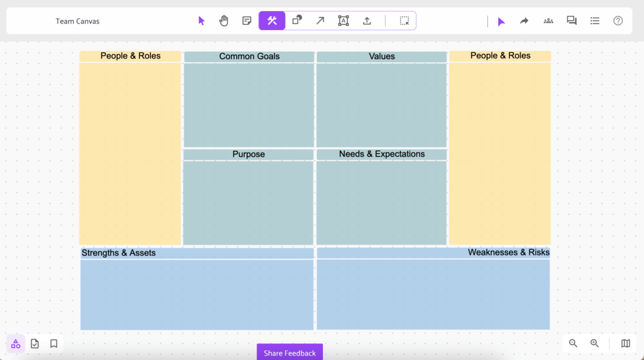644x360 pixels.
Task: Open the minimap view
Action: pos(625,343)
